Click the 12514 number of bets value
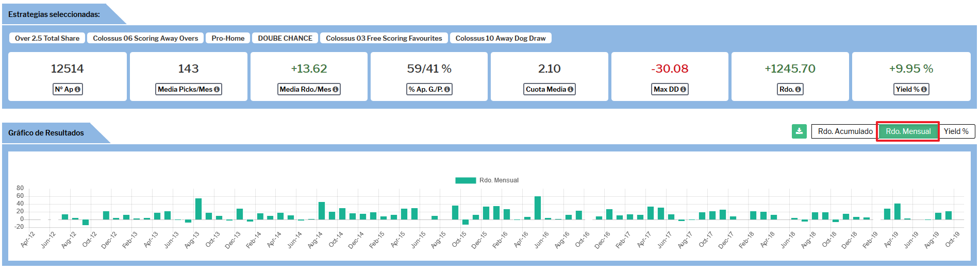Screen dimensions: 980x271 tap(67, 69)
